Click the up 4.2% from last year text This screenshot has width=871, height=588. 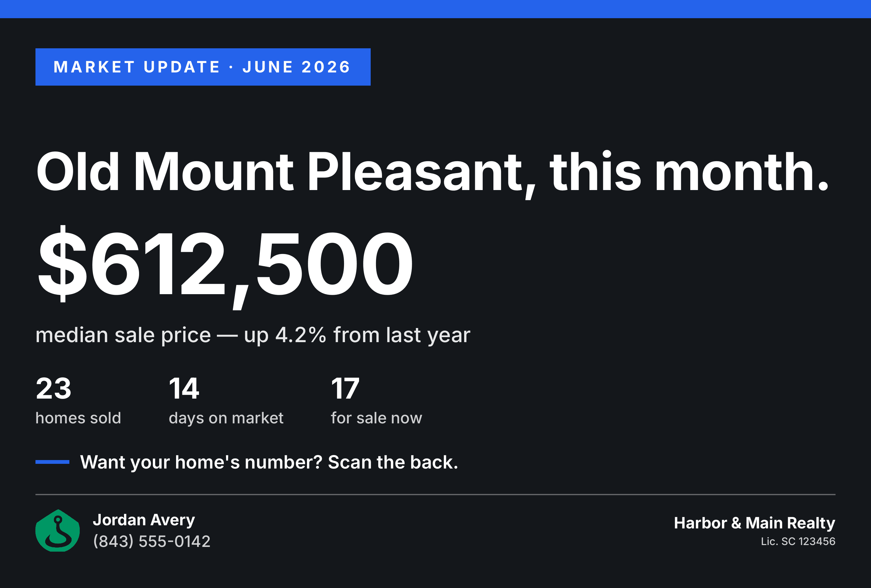[357, 335]
